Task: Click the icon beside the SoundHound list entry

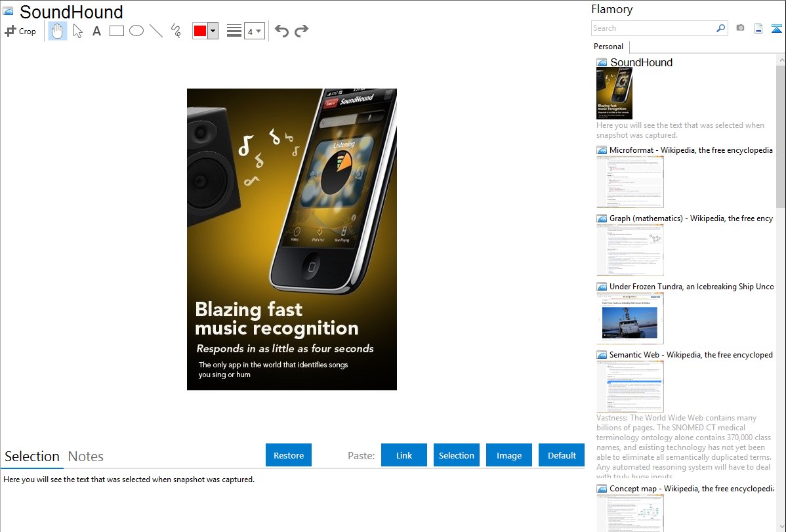Action: tap(602, 63)
